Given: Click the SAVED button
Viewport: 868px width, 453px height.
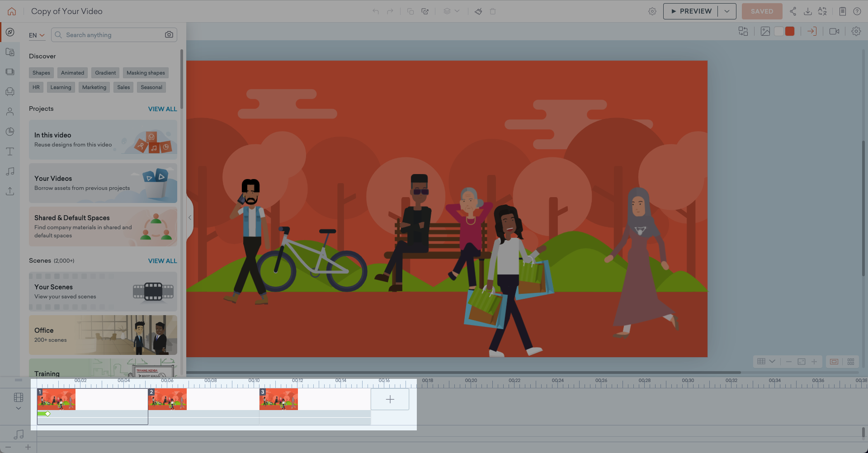Looking at the screenshot, I should click(x=762, y=11).
